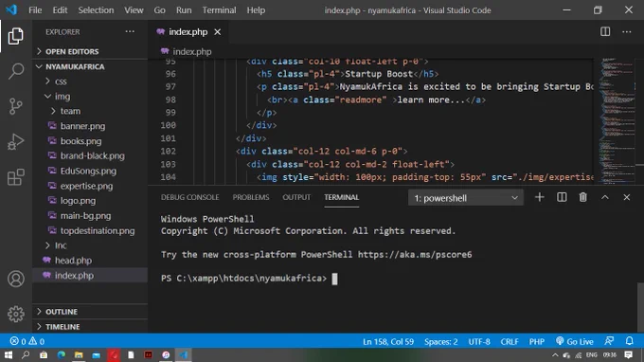
Task: Split the terminal pane
Action: [562, 198]
